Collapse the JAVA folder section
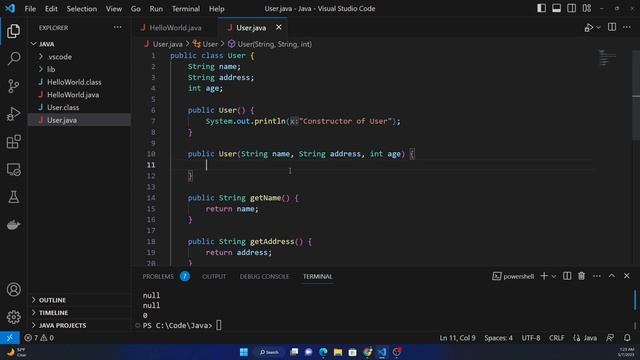 coord(79,44)
